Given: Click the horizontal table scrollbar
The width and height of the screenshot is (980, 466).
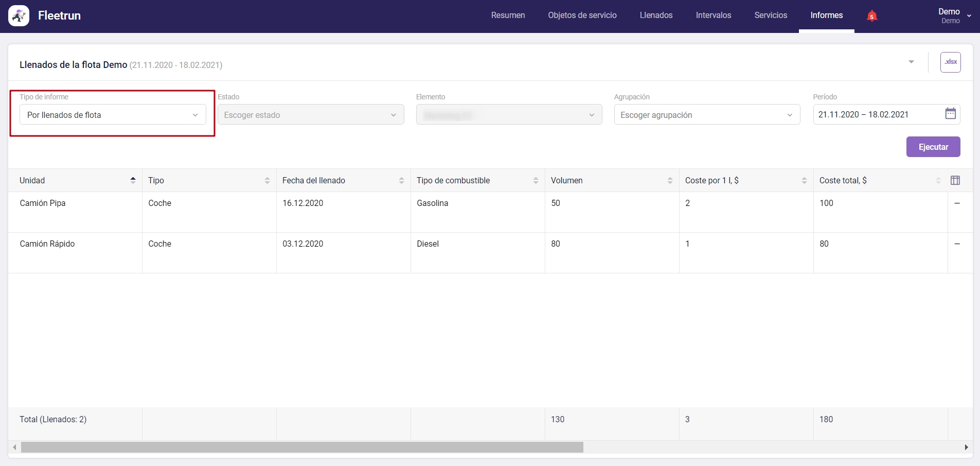Looking at the screenshot, I should (302, 447).
